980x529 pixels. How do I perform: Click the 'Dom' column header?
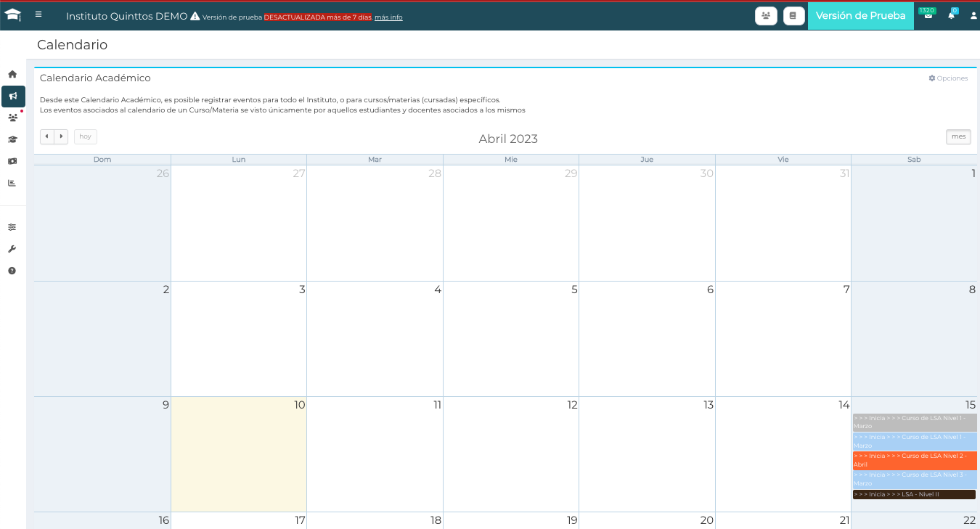[102, 160]
